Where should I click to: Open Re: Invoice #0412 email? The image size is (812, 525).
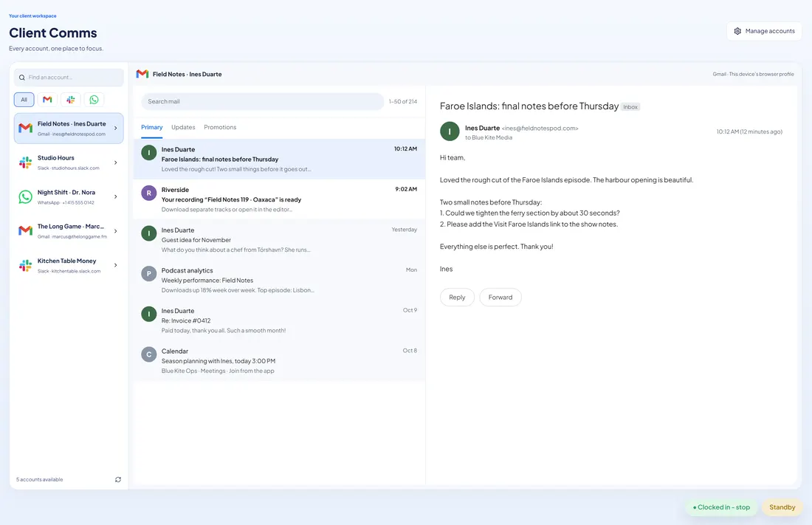click(x=279, y=320)
